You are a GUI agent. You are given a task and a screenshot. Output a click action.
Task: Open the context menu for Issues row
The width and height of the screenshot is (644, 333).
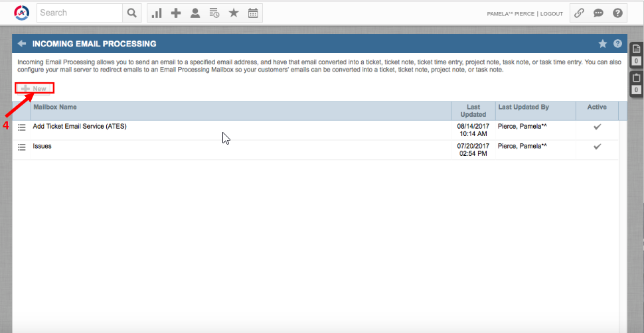tap(21, 147)
